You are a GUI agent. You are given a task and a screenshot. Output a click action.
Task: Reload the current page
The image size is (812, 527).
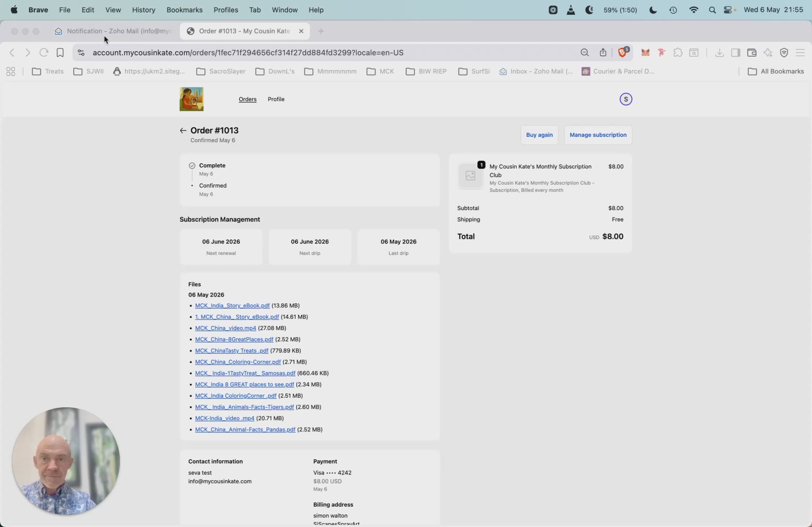pos(44,53)
